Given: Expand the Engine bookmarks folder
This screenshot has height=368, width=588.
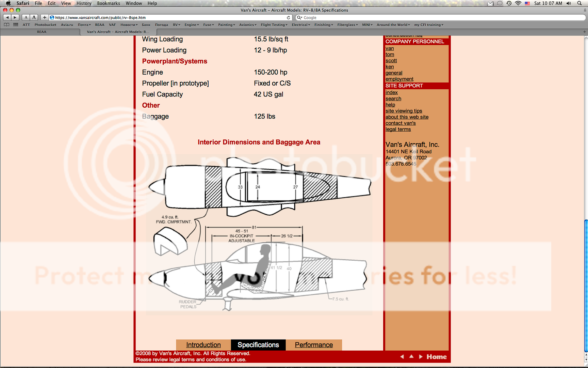Looking at the screenshot, I should pyautogui.click(x=192, y=25).
